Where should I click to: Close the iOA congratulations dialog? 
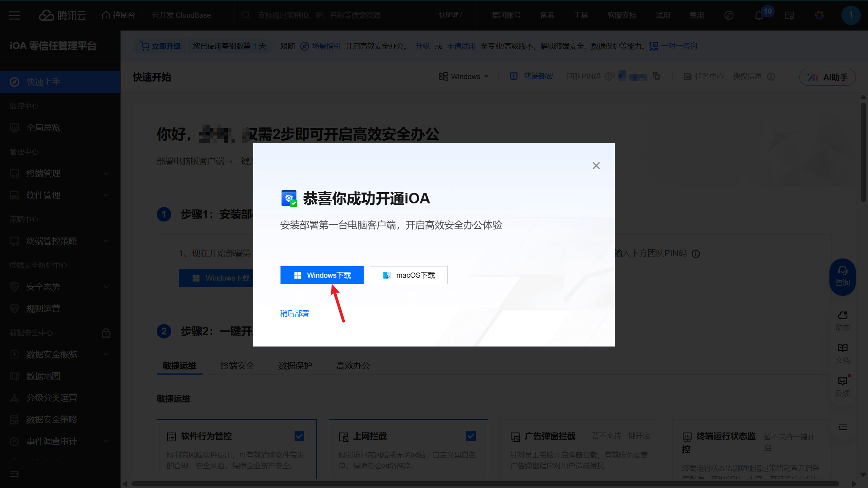pos(596,166)
